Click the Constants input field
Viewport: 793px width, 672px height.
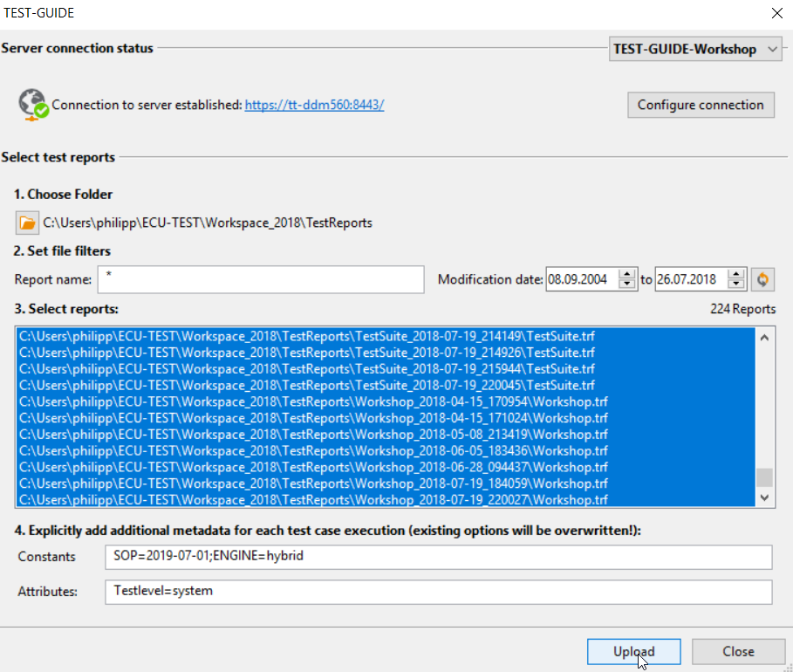tap(438, 556)
